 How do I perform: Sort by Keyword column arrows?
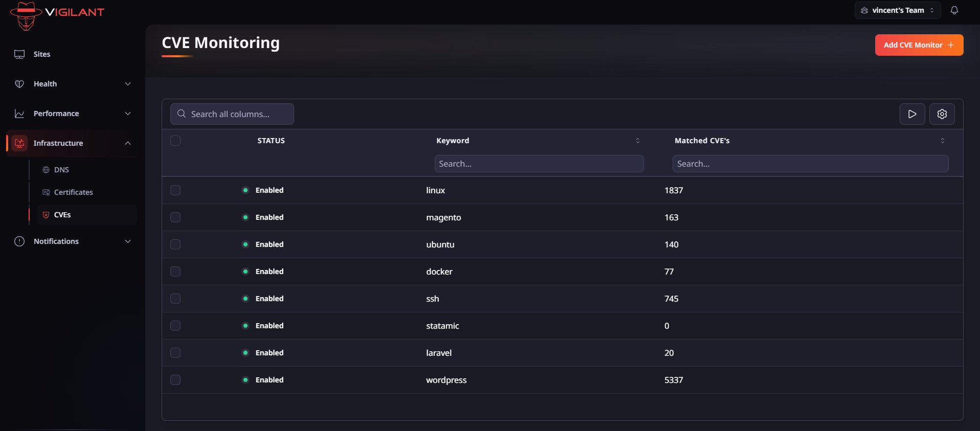pyautogui.click(x=638, y=141)
